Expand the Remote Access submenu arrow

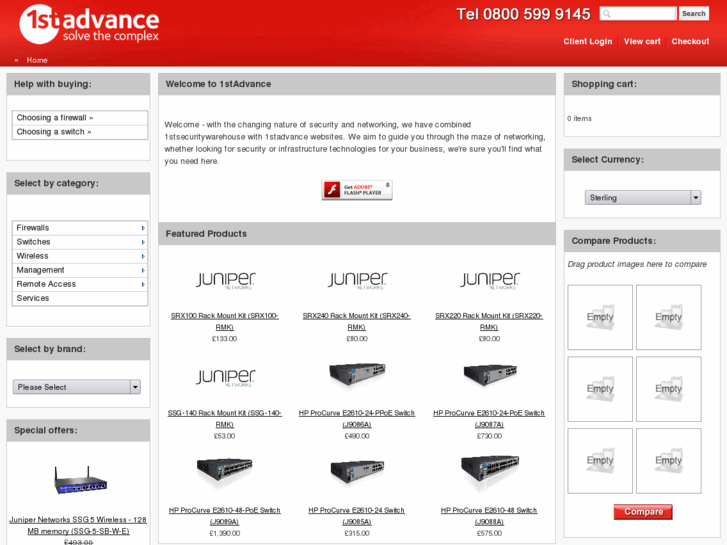[143, 284]
